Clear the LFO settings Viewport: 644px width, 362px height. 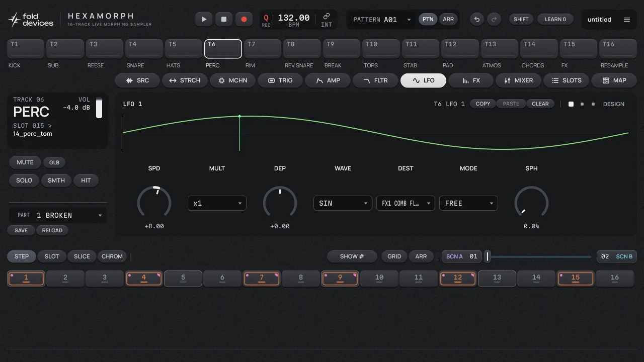pos(540,104)
